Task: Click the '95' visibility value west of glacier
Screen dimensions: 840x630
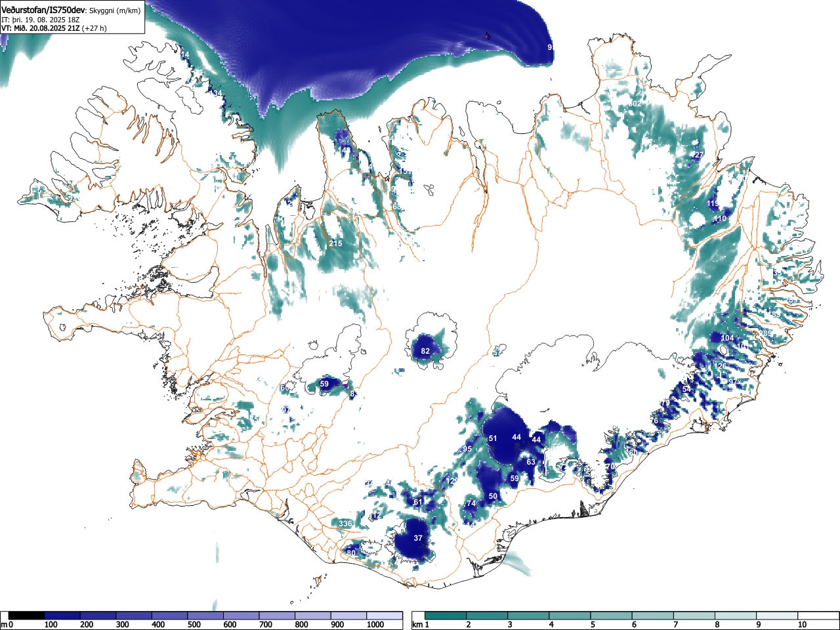Action: coord(467,449)
